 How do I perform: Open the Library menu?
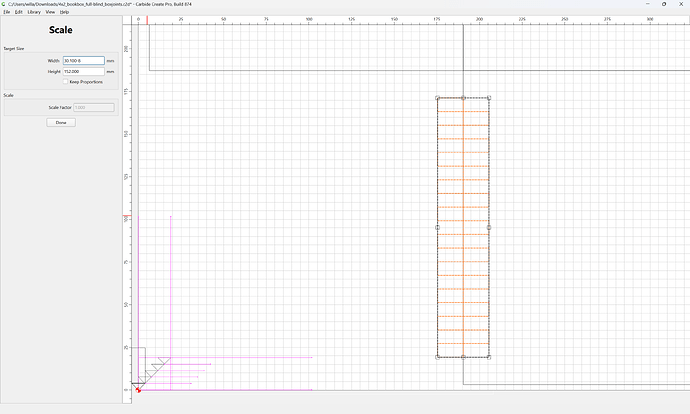pos(34,12)
